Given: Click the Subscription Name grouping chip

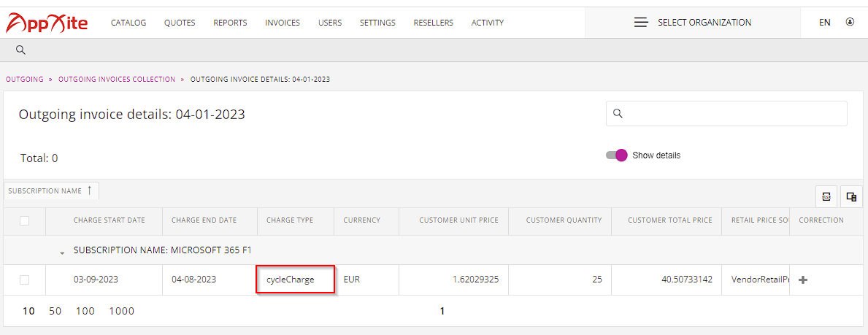Looking at the screenshot, I should (52, 190).
